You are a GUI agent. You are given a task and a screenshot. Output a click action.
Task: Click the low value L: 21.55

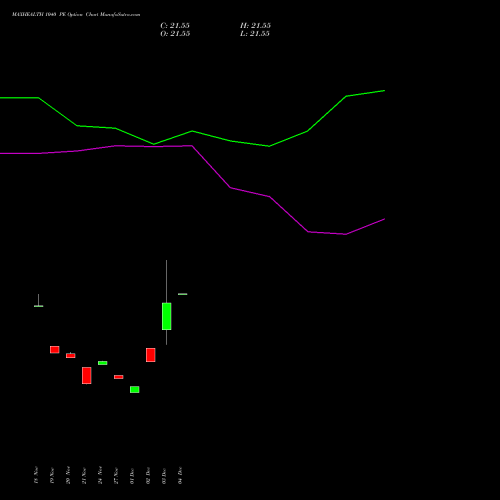pyautogui.click(x=255, y=34)
